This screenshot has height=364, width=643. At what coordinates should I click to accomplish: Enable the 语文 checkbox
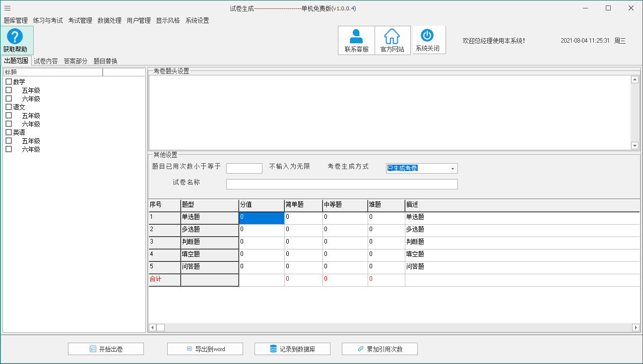pyautogui.click(x=8, y=107)
